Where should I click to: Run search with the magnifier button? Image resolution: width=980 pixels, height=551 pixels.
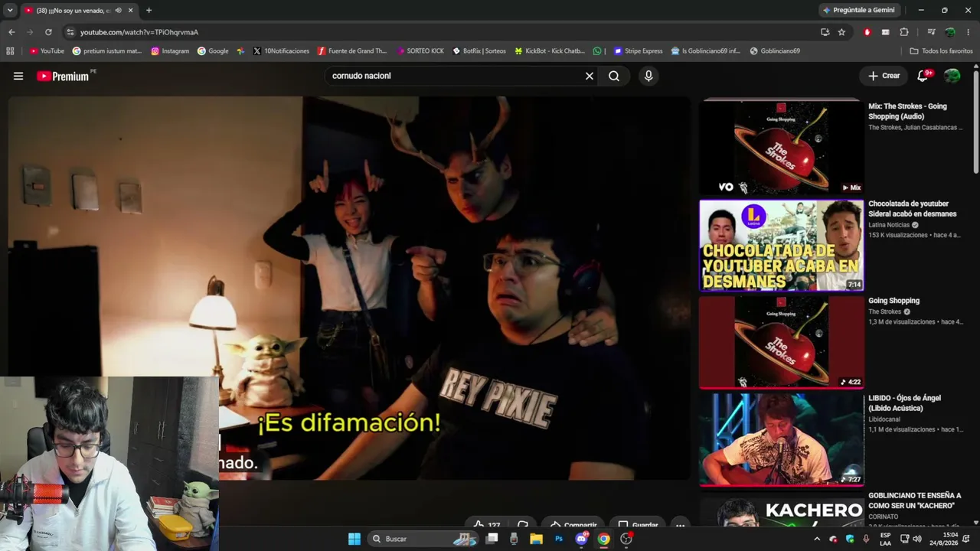(614, 76)
